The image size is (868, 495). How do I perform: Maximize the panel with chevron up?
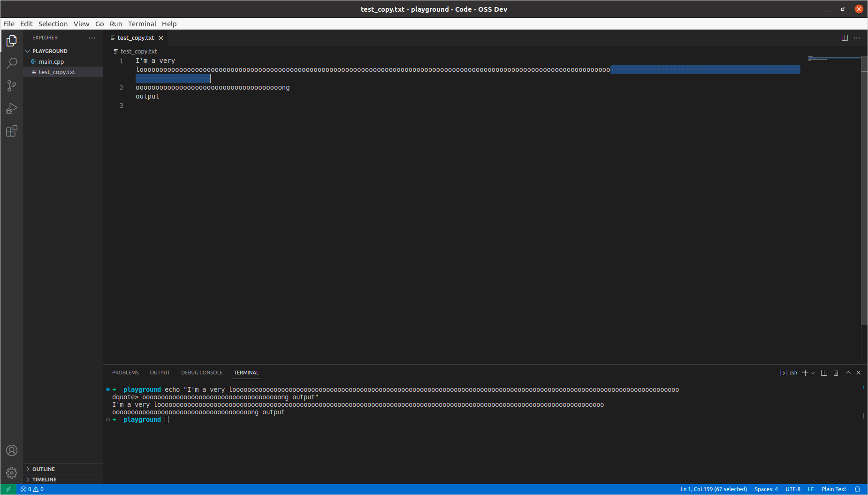pyautogui.click(x=847, y=373)
